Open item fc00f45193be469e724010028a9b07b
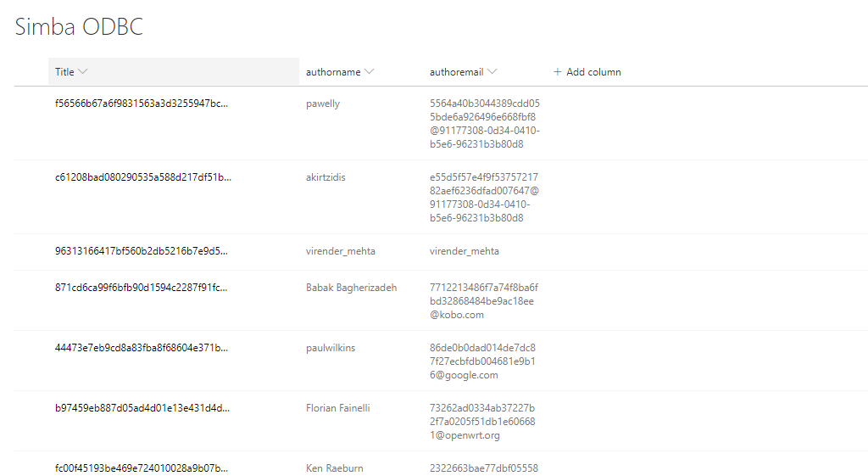868x476 pixels. coord(142,468)
